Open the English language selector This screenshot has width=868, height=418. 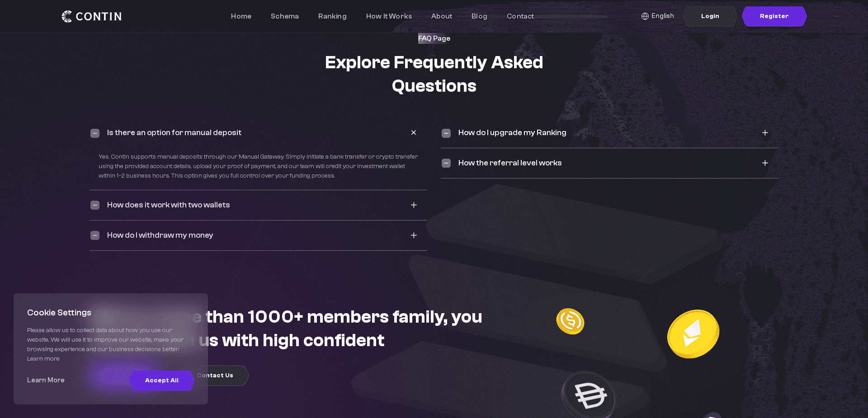tap(658, 16)
